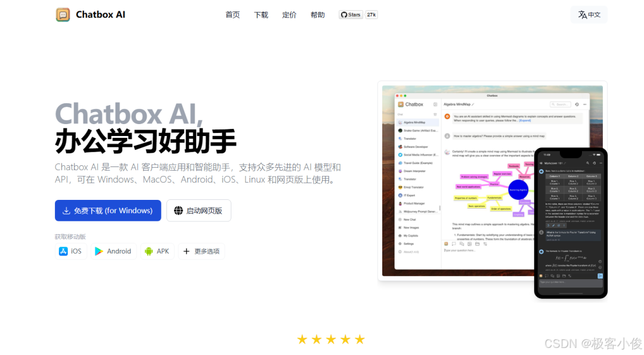
Task: Select Software Developer chat in desktop preview
Action: pos(417,147)
